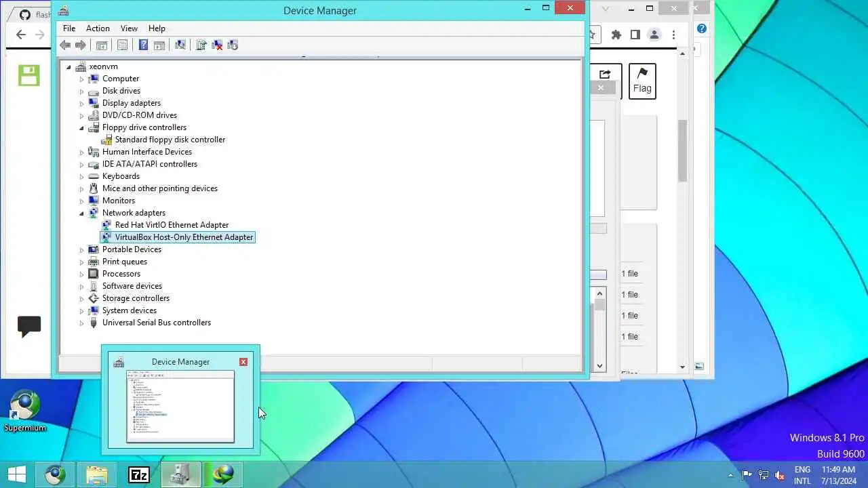Click the Forward arrow in Device Manager toolbar

click(81, 45)
